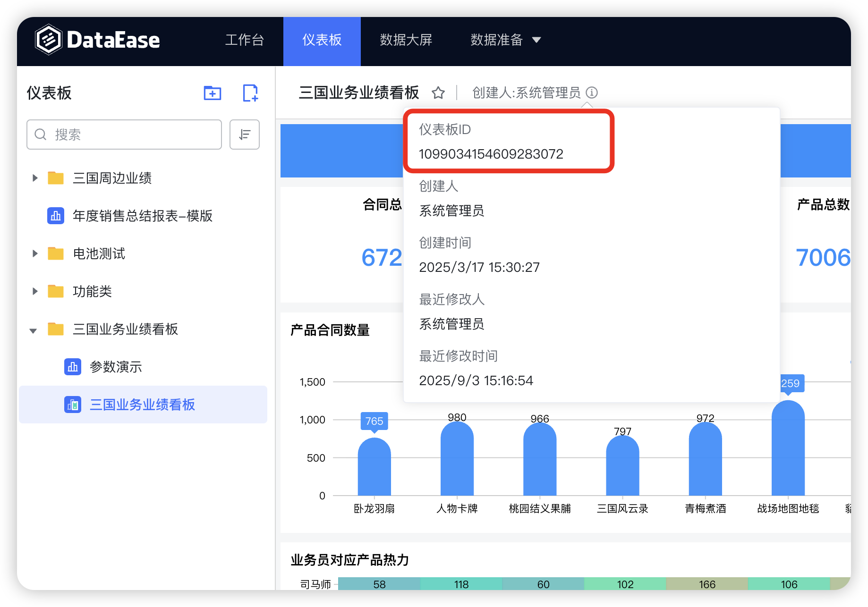Image resolution: width=868 pixels, height=607 pixels.
Task: Toggle the star to favorite 三国业务业绩看板
Action: coord(438,93)
